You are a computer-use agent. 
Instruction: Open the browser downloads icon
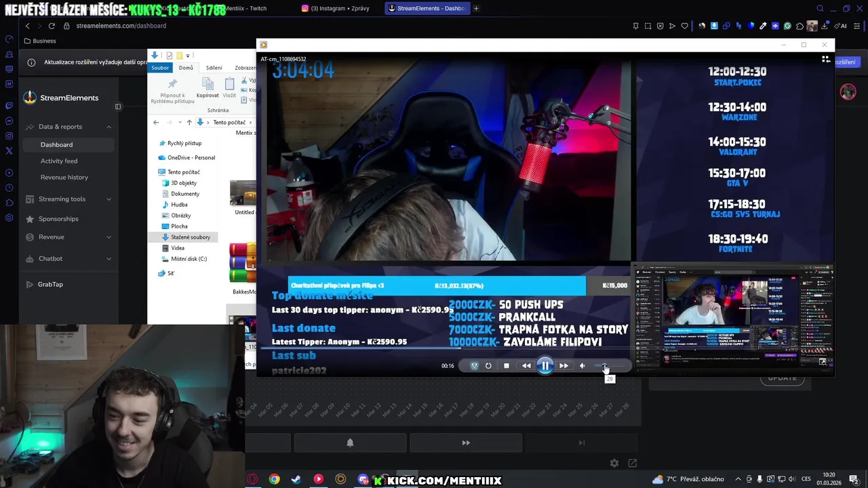[824, 26]
